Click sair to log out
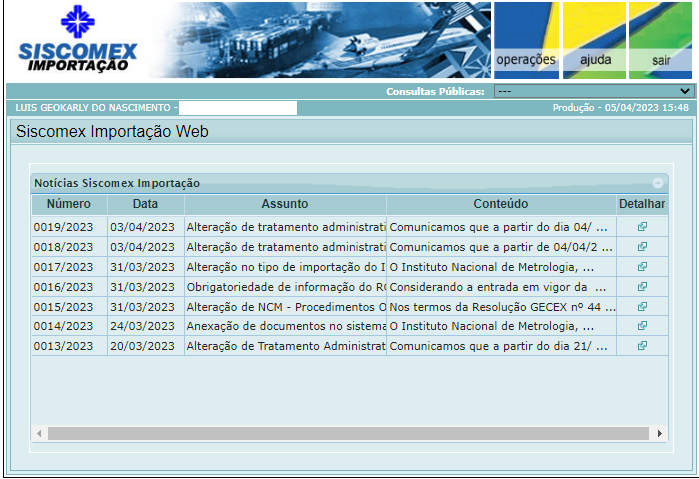This screenshot has width=699, height=479. click(x=661, y=60)
